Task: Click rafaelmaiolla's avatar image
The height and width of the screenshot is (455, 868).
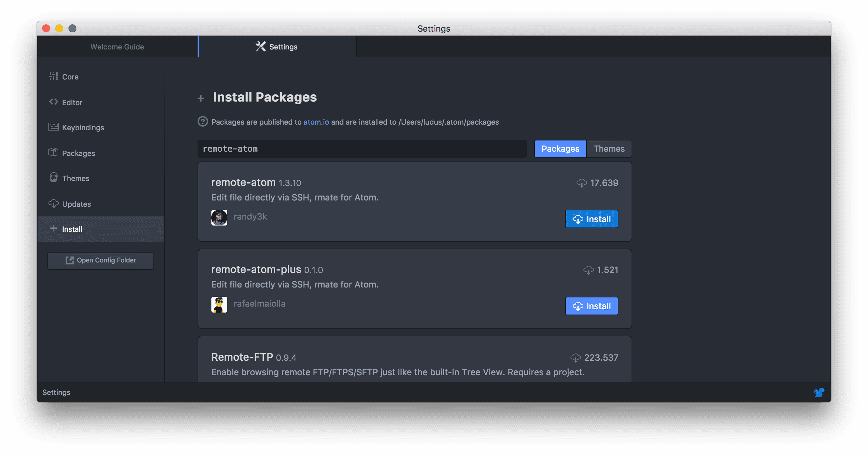Action: click(x=219, y=305)
